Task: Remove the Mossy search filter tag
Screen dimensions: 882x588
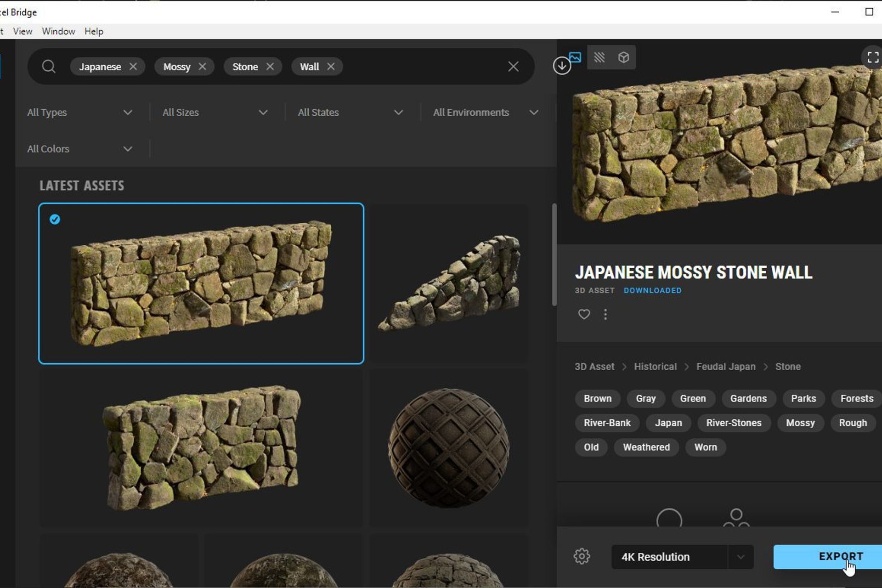Action: [x=204, y=66]
